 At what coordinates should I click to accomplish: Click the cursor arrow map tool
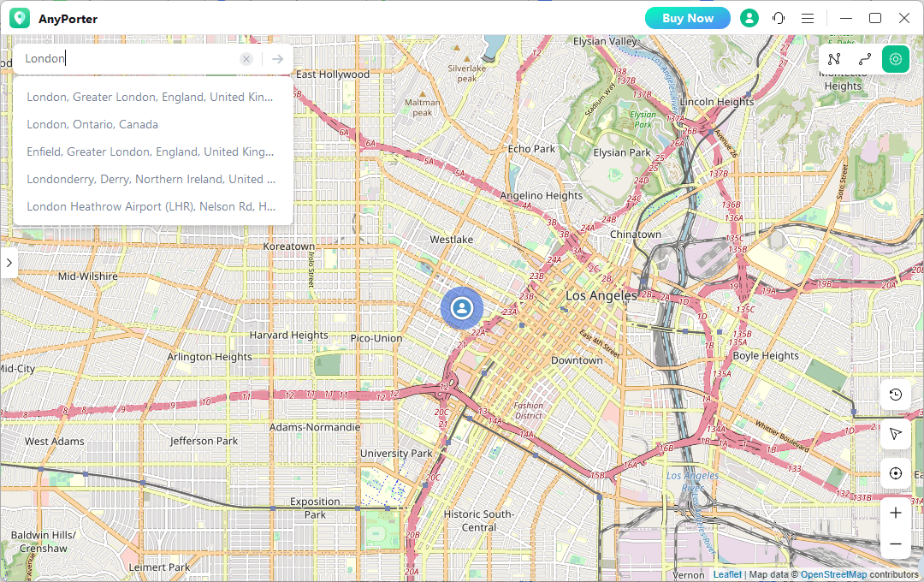pyautogui.click(x=895, y=434)
